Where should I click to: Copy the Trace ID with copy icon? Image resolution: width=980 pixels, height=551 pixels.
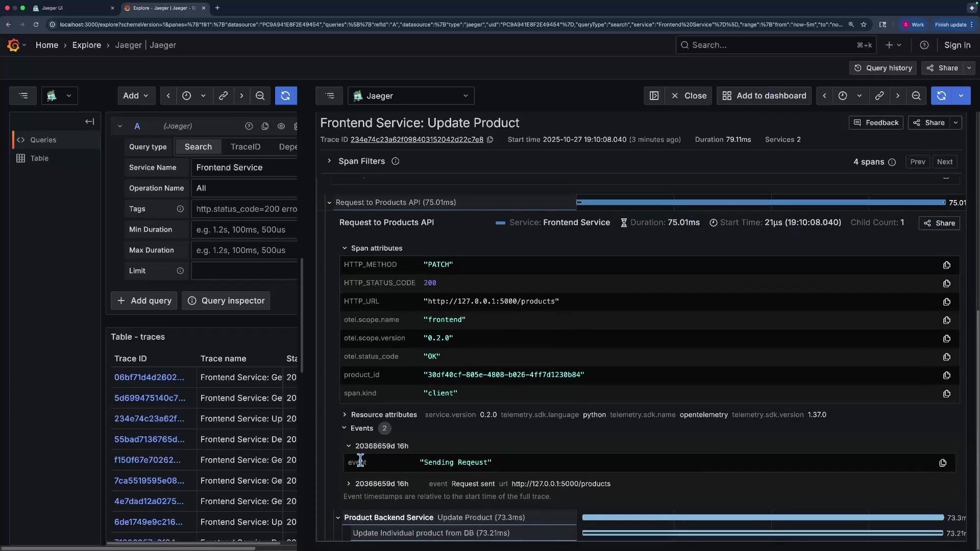pyautogui.click(x=490, y=140)
